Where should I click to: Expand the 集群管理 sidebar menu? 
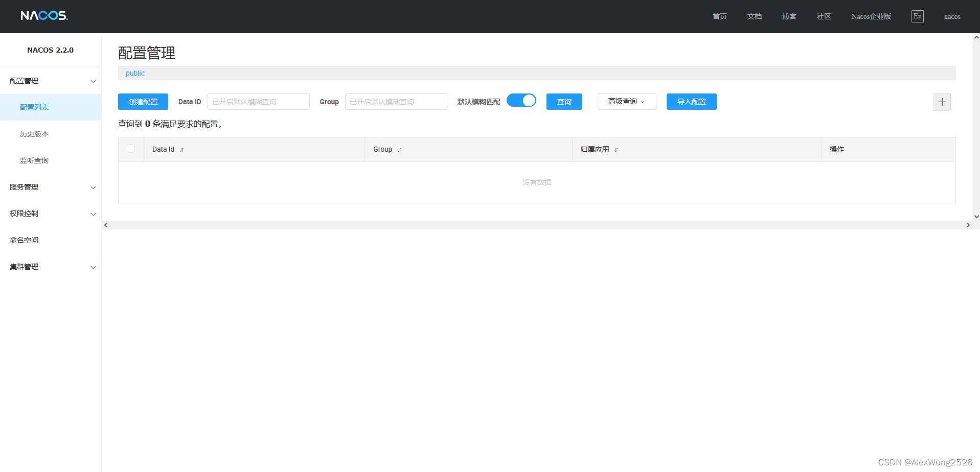point(51,267)
